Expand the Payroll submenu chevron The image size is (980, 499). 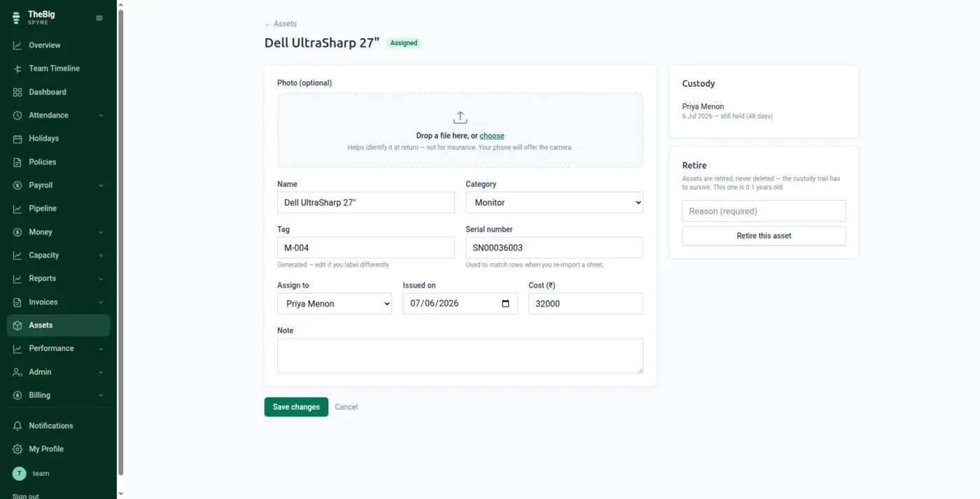pos(101,185)
